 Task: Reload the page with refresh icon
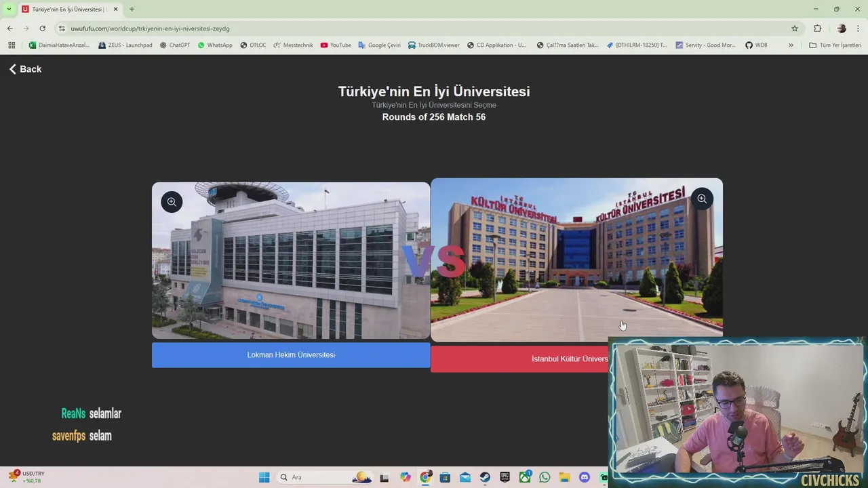(x=42, y=28)
